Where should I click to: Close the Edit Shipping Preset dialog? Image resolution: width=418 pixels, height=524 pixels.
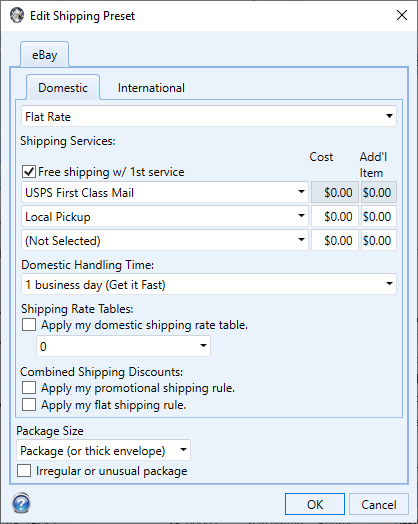402,15
